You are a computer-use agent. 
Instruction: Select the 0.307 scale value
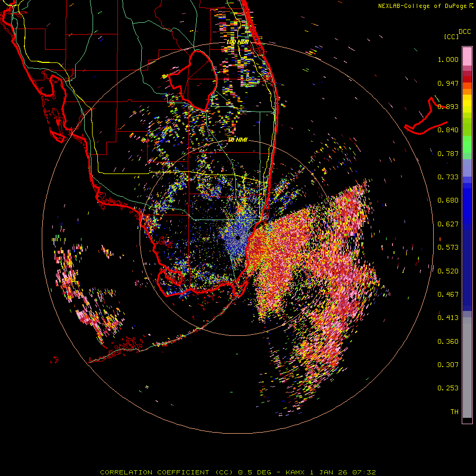[x=448, y=365]
